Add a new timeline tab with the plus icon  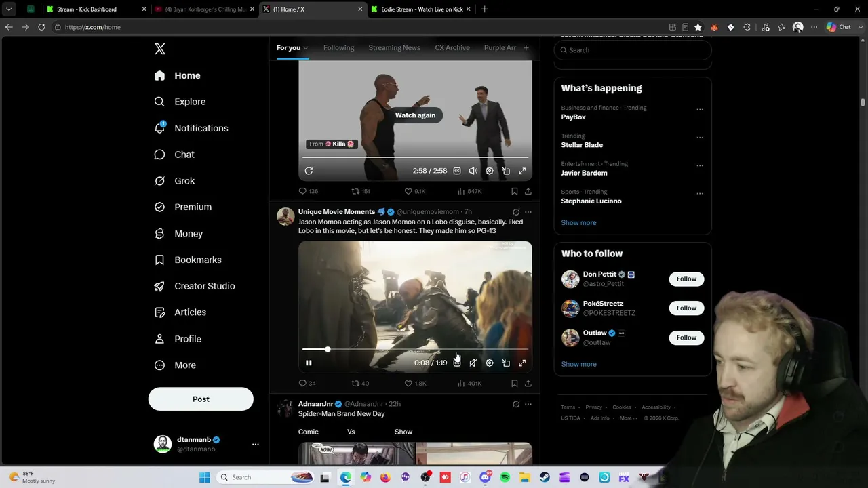pyautogui.click(x=526, y=48)
